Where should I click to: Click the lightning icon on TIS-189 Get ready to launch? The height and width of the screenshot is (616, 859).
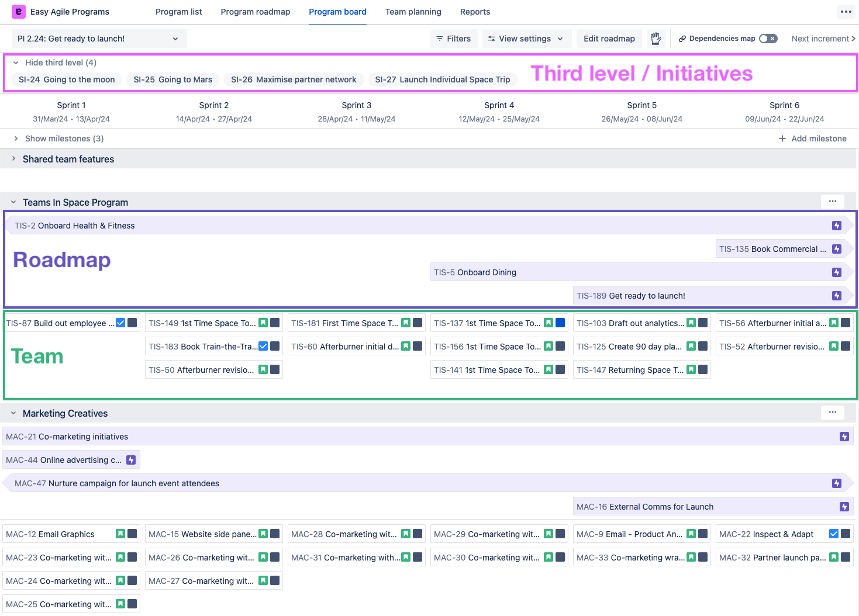click(x=837, y=296)
